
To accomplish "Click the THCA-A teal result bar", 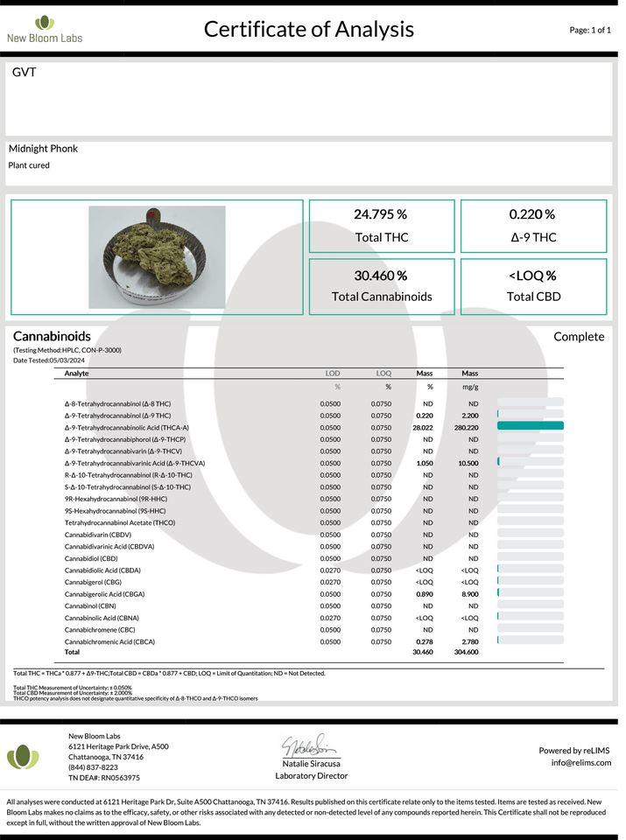I will (530, 427).
